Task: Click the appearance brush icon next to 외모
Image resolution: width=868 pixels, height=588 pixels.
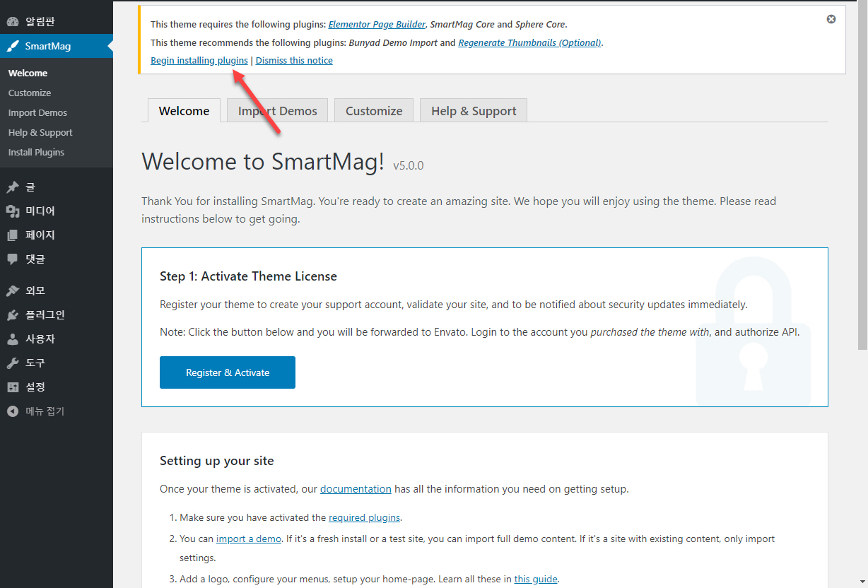Action: (13, 291)
